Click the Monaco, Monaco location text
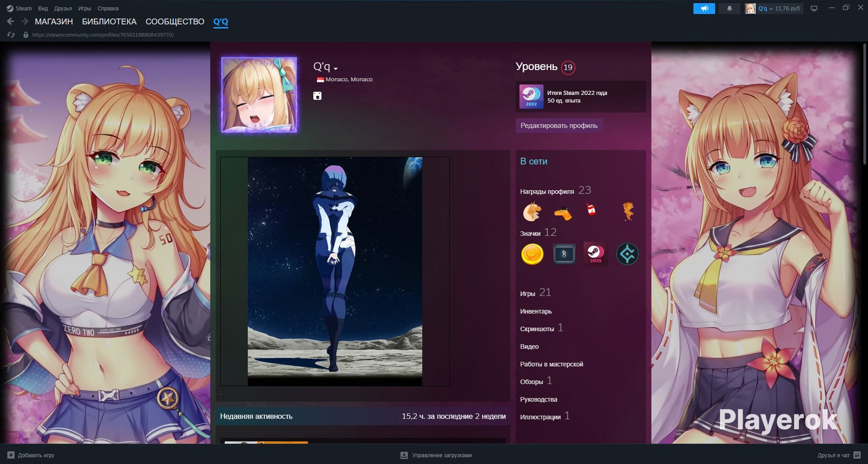 [x=349, y=79]
